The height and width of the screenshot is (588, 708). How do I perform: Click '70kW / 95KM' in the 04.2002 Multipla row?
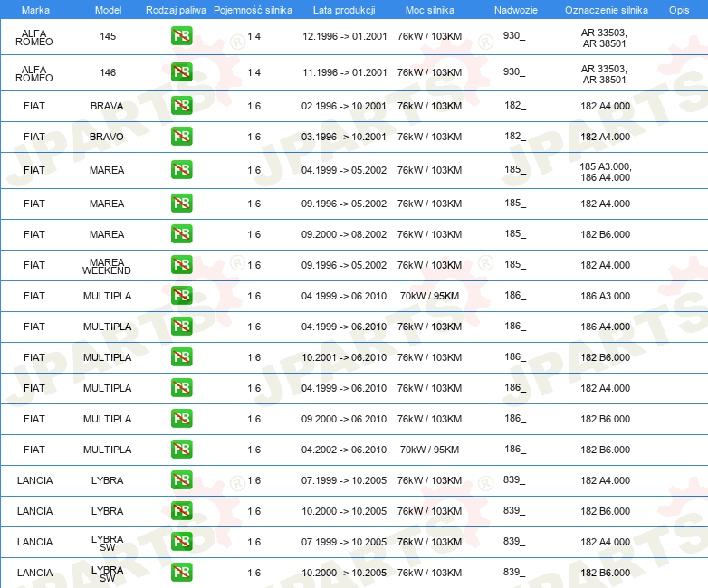[x=429, y=450]
